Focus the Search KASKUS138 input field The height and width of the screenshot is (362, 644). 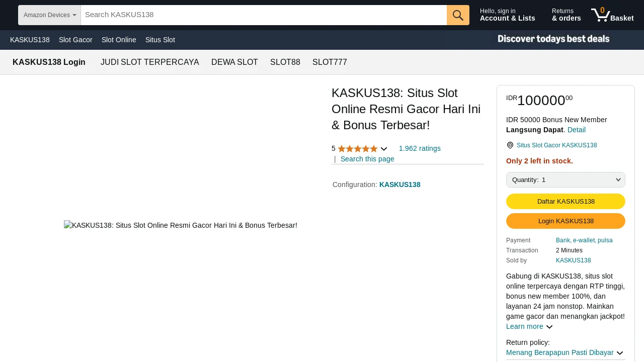tap(264, 15)
